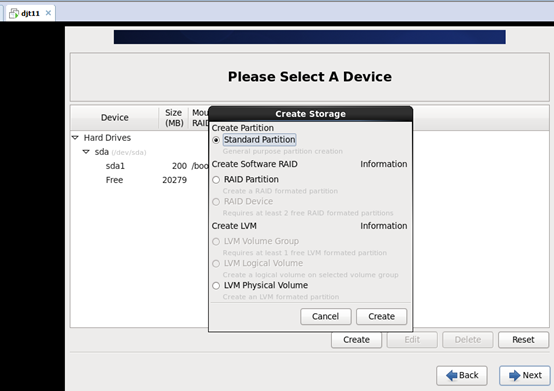This screenshot has width=554, height=391.
Task: Select the LVM Physical Volume option
Action: point(216,285)
